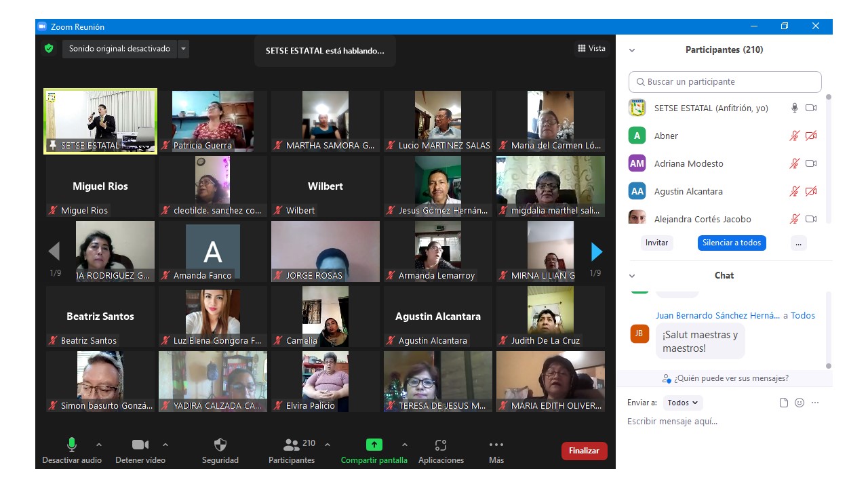Toggle SETSE ESTATAL camera in participant list
868x488 pixels.
pyautogui.click(x=811, y=108)
